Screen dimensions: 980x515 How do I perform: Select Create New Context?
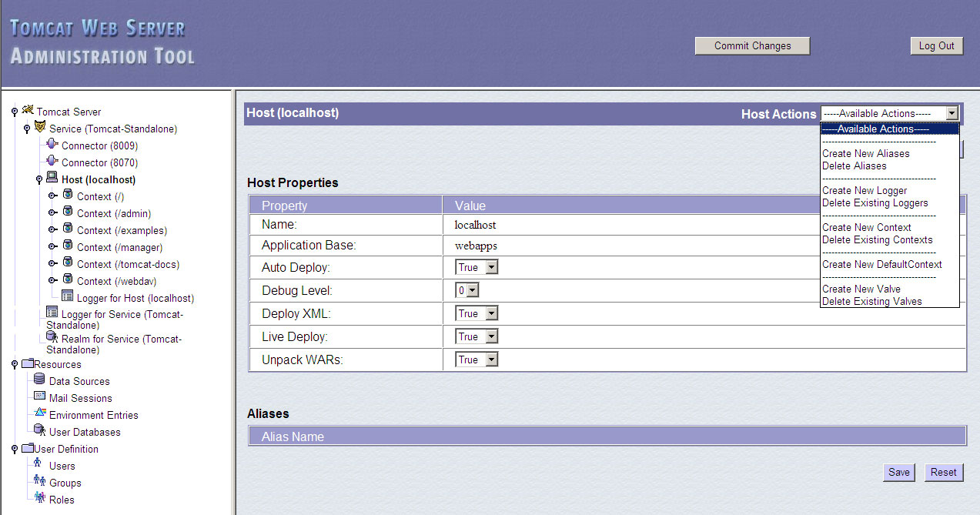coord(866,227)
